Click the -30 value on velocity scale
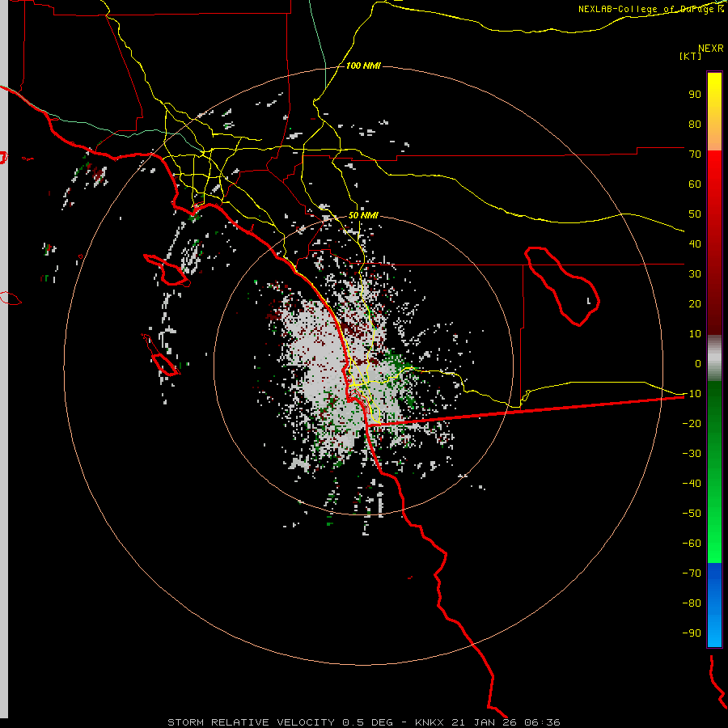728x728 pixels. (x=692, y=454)
